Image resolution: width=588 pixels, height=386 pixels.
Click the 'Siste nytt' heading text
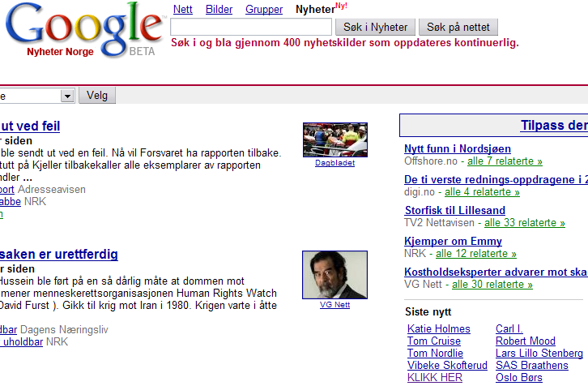tap(428, 311)
